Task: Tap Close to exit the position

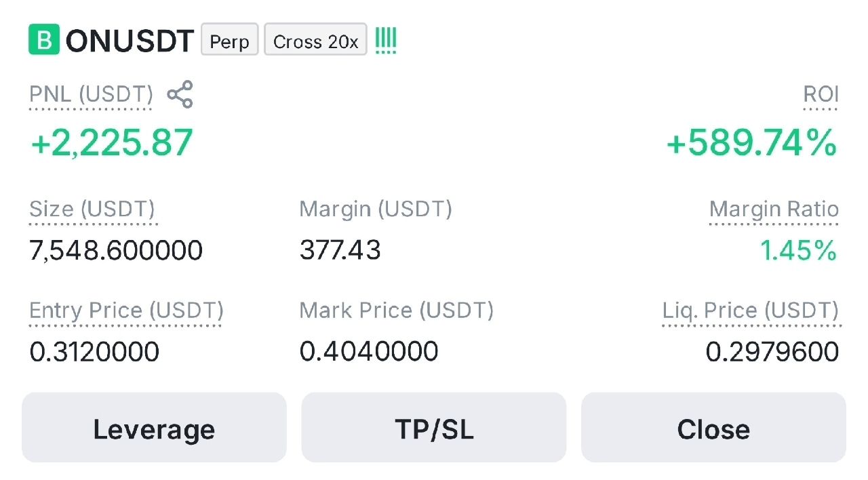Action: tap(713, 428)
